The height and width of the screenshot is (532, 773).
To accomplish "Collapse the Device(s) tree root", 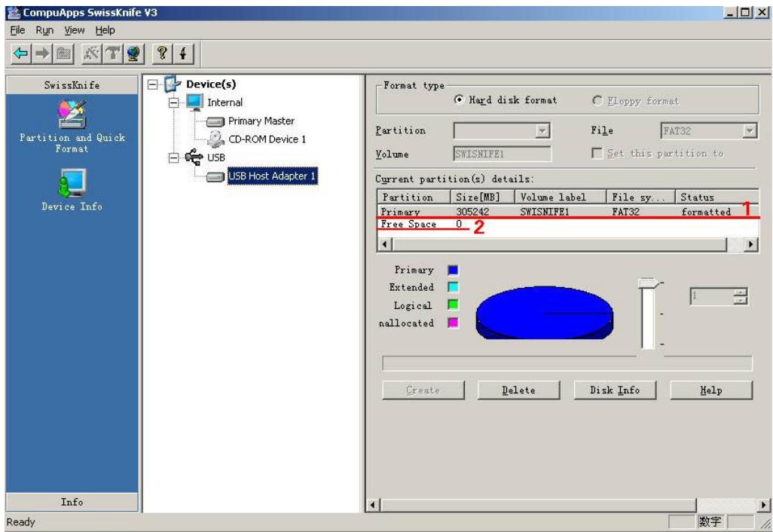I will click(153, 84).
